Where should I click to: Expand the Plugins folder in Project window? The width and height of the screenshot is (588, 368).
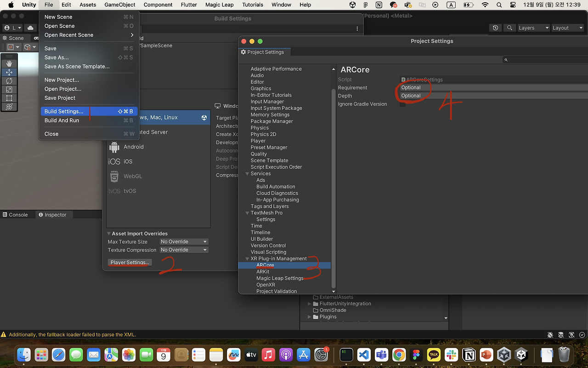(309, 317)
